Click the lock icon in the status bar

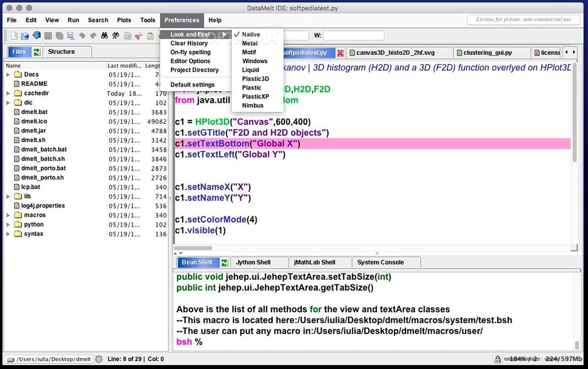click(x=497, y=359)
